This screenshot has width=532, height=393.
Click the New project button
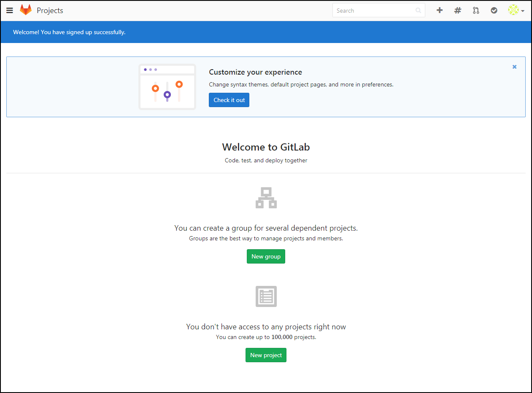(266, 355)
